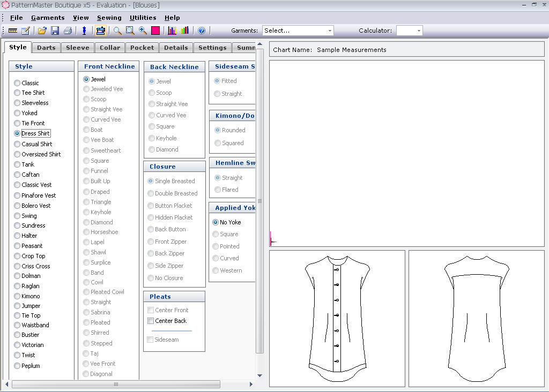The image size is (549, 392).
Task: Select the sewing machine toolbar icon
Action: 100,31
